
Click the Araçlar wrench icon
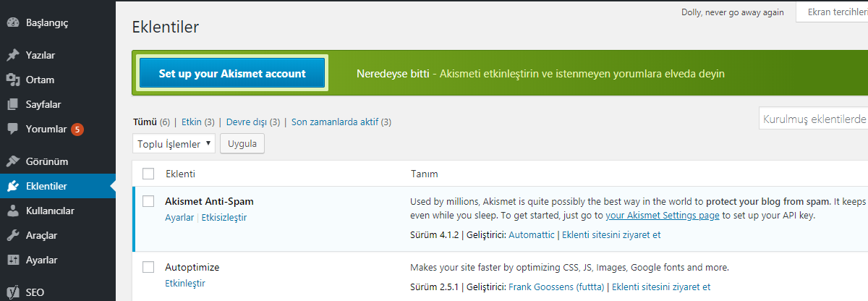click(x=13, y=235)
